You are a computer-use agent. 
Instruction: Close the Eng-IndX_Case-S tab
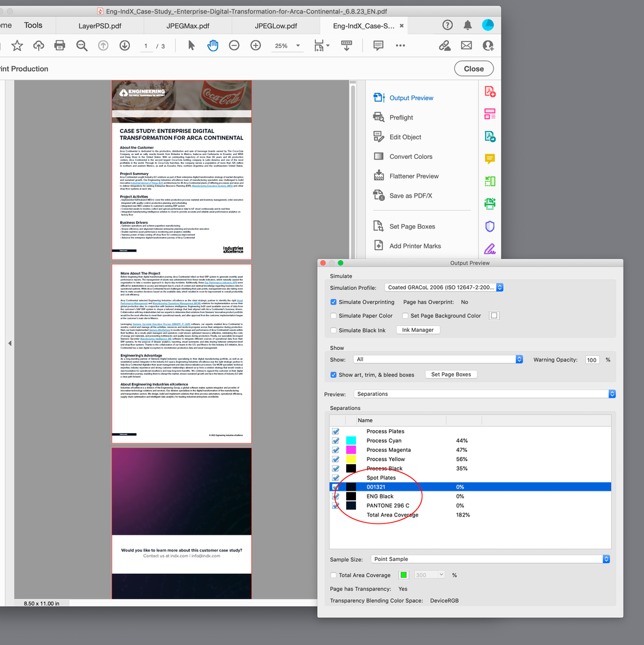click(402, 26)
